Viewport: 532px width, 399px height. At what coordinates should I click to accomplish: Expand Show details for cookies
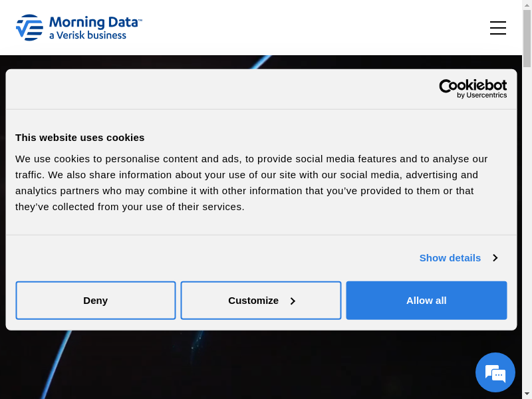(x=450, y=258)
